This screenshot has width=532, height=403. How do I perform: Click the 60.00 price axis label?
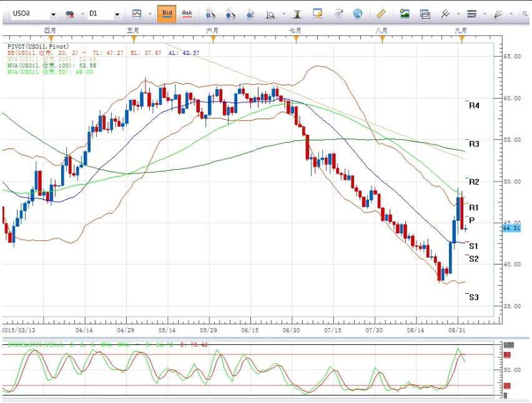pyautogui.click(x=512, y=99)
